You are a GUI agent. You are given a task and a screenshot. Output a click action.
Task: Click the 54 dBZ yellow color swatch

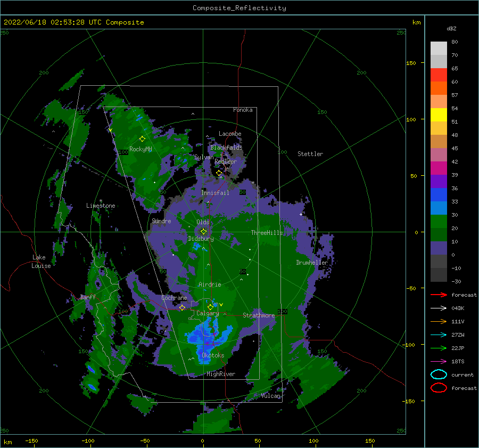tap(439, 115)
